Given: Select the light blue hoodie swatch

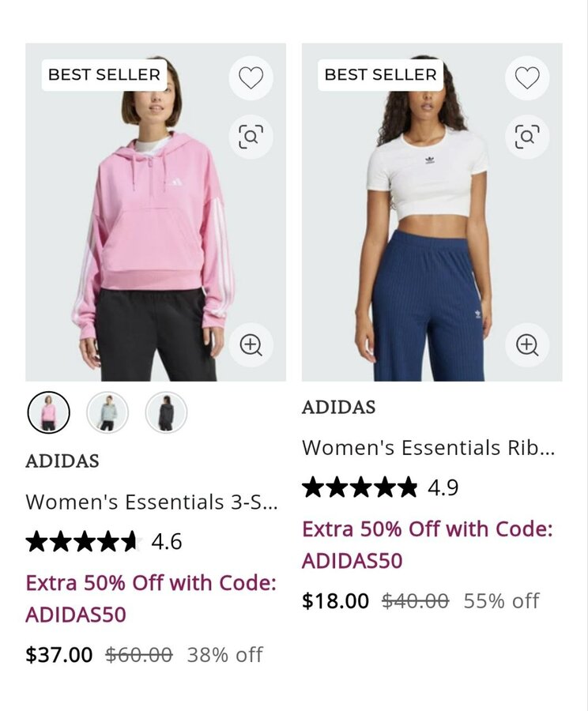Looking at the screenshot, I should 107,412.
